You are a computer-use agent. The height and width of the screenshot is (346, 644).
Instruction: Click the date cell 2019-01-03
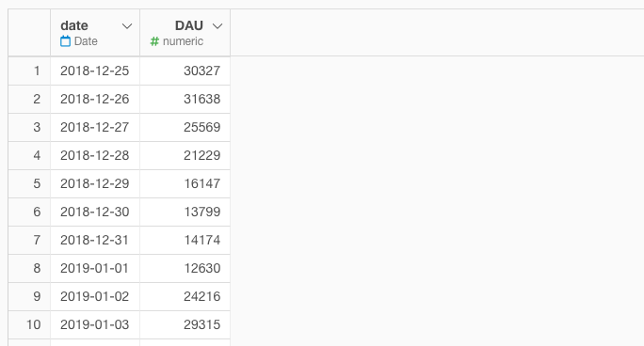point(95,324)
